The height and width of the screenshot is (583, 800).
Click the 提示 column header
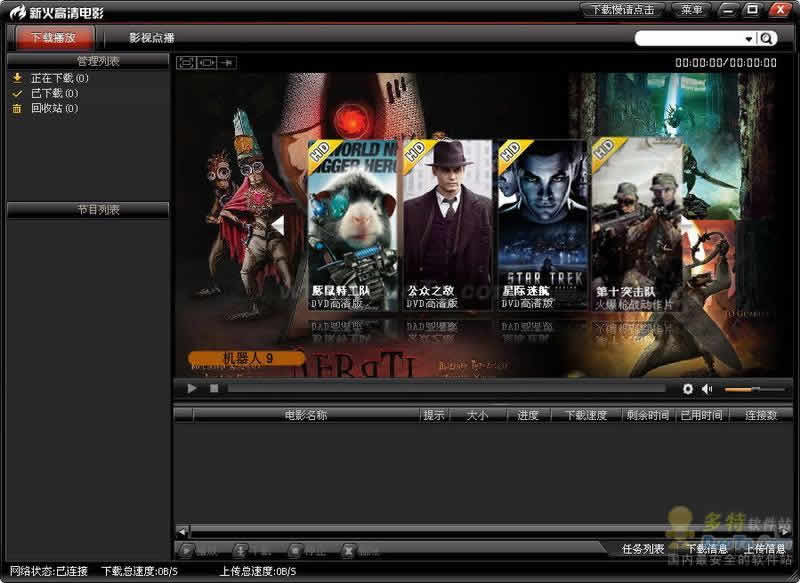pos(434,415)
